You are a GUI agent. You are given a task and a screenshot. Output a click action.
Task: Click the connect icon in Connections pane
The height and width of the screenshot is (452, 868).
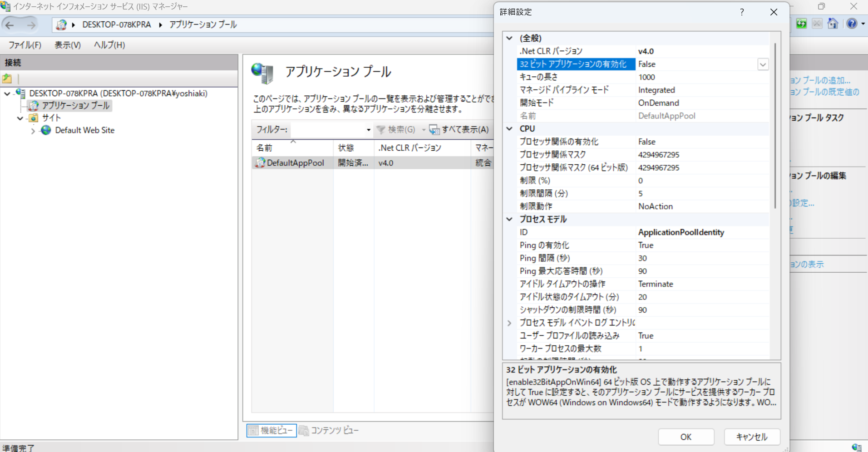pyautogui.click(x=7, y=79)
